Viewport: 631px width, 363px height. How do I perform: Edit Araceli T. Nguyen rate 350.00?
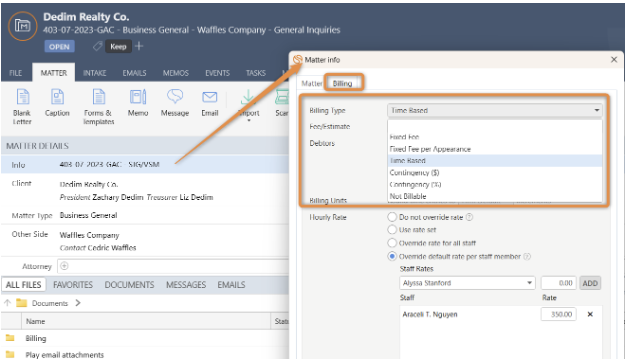point(559,314)
